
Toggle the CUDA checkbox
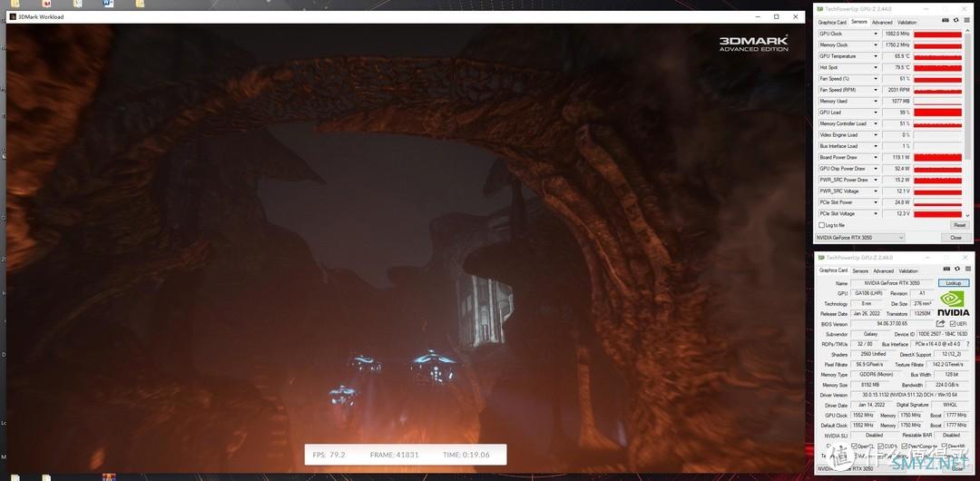(880, 446)
